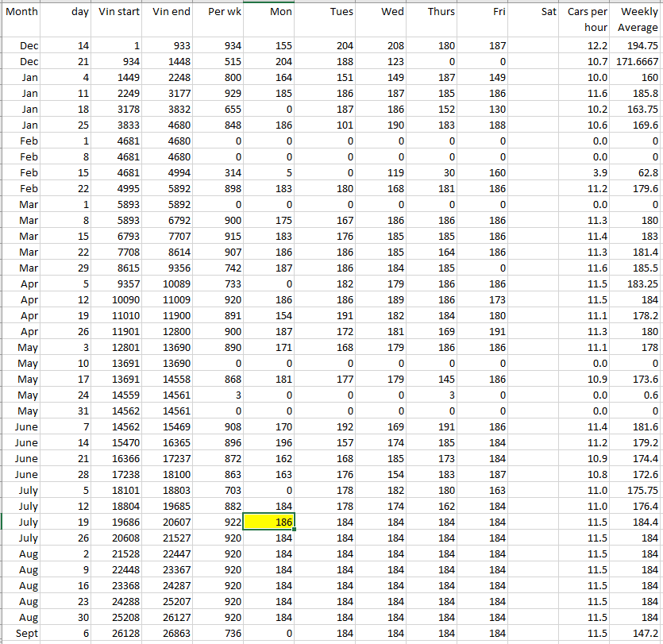Select the Sat column header cell

(536, 12)
